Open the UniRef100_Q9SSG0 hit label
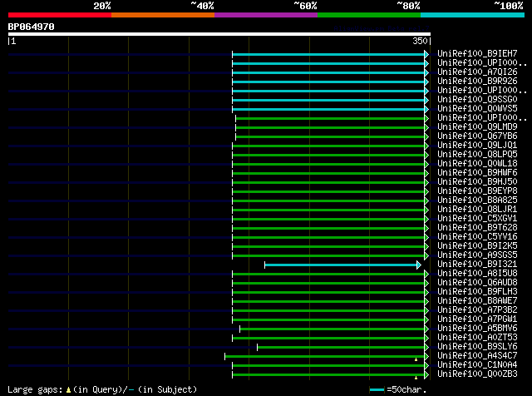This screenshot has width=532, height=396. 477,99
